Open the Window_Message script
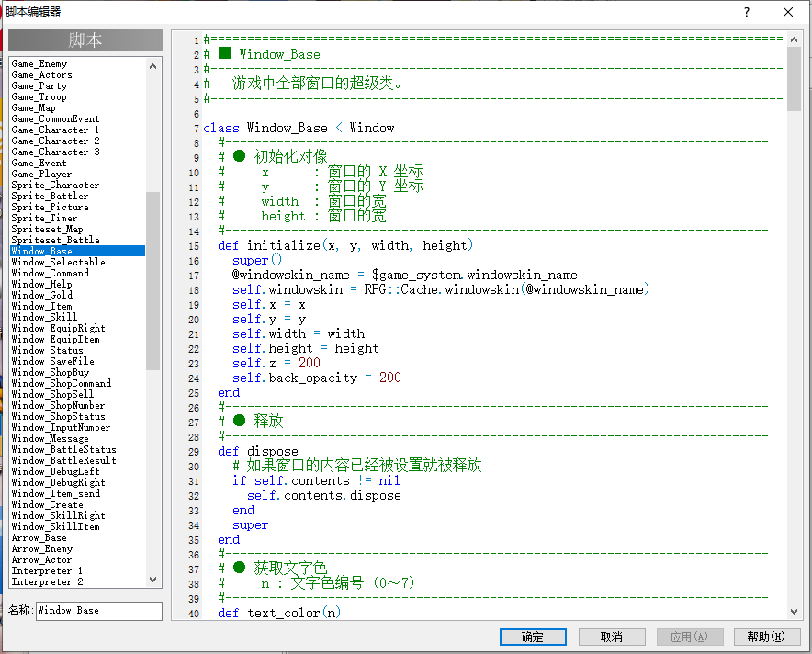The height and width of the screenshot is (654, 812). tap(54, 438)
